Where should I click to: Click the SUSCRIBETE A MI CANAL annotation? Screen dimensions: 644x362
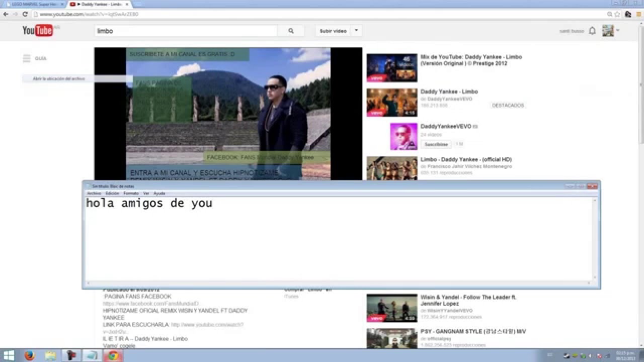point(187,54)
